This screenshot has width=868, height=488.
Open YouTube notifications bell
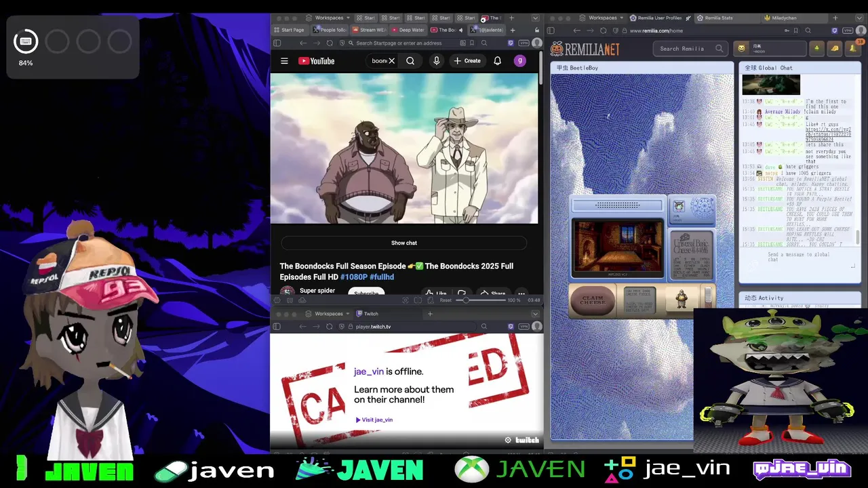click(497, 61)
